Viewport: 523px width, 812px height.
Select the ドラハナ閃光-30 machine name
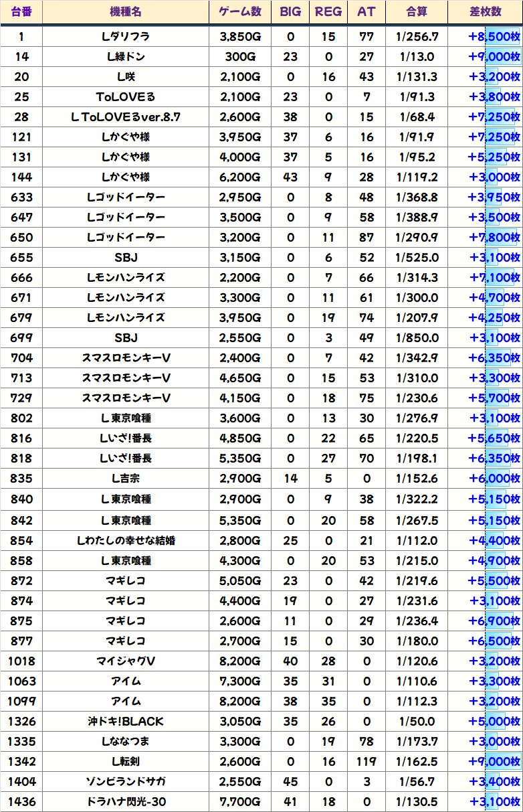(x=126, y=802)
